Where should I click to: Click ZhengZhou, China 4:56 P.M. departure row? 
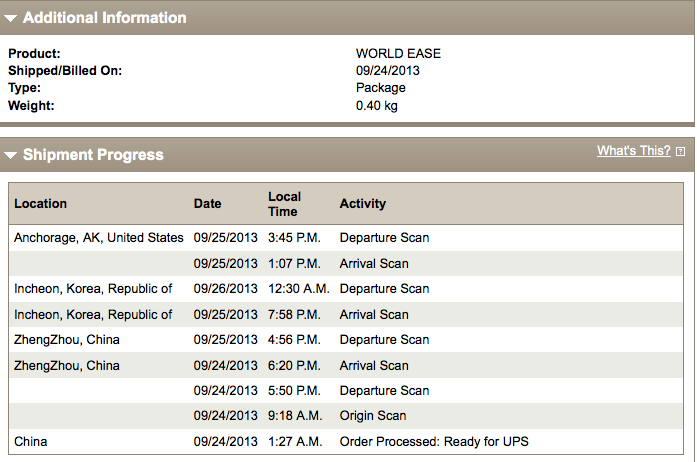click(x=346, y=340)
